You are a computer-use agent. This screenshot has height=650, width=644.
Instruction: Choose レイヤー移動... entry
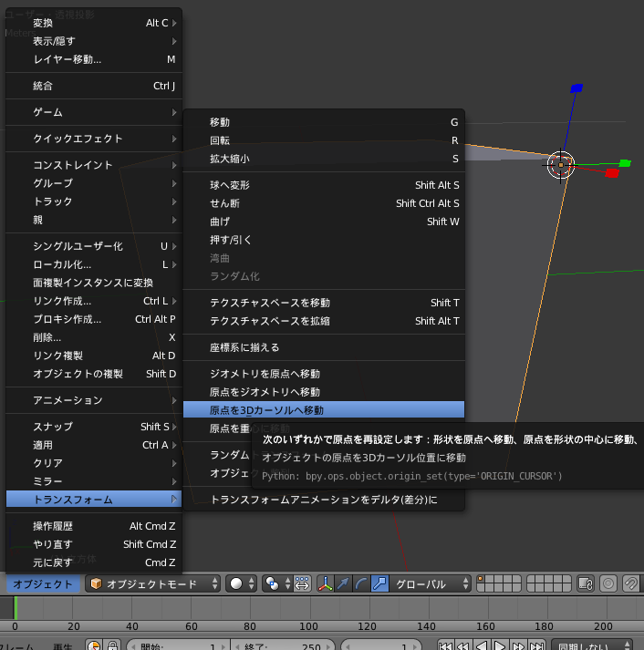point(94,59)
